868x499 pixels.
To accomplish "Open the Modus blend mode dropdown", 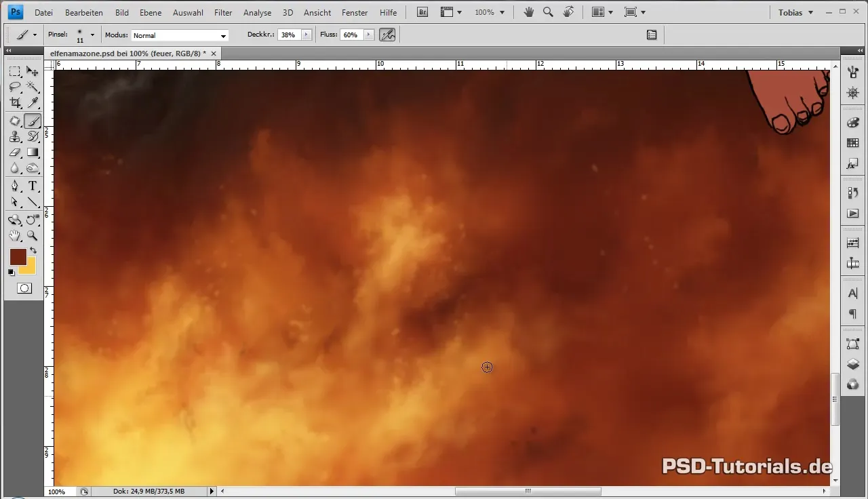I will pos(180,35).
